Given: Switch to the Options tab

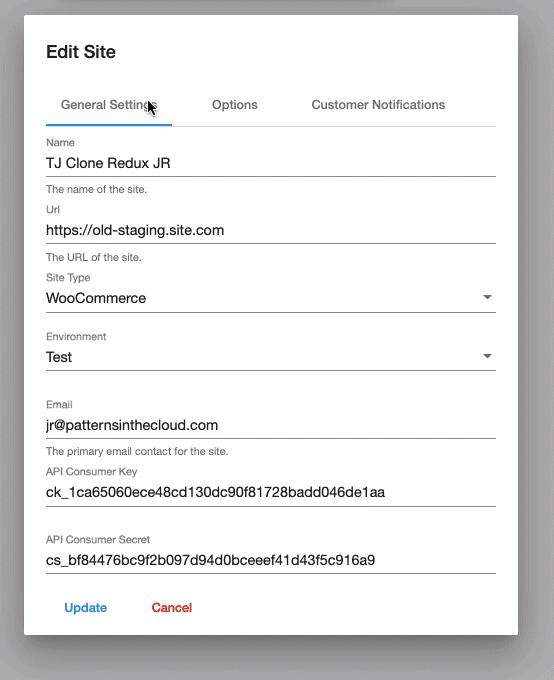Looking at the screenshot, I should (x=235, y=105).
